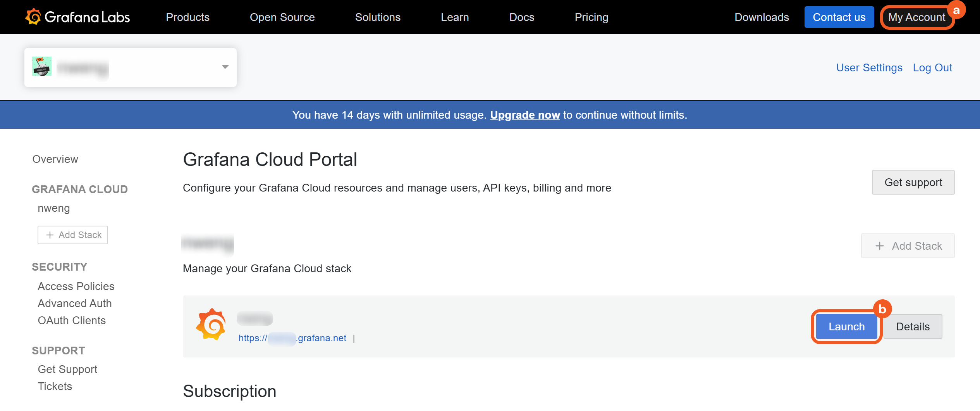The height and width of the screenshot is (411, 980).
Task: Click the Grafana stack flame icon
Action: (x=211, y=325)
